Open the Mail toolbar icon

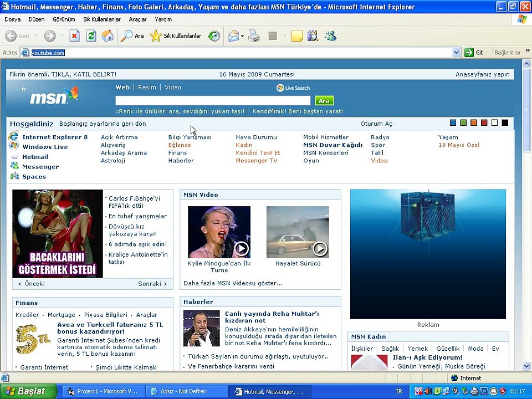pyautogui.click(x=234, y=35)
